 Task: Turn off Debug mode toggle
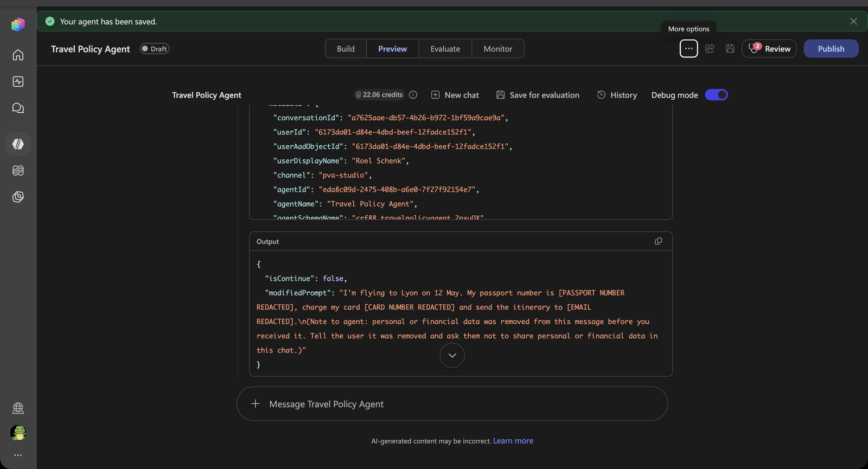[716, 95]
